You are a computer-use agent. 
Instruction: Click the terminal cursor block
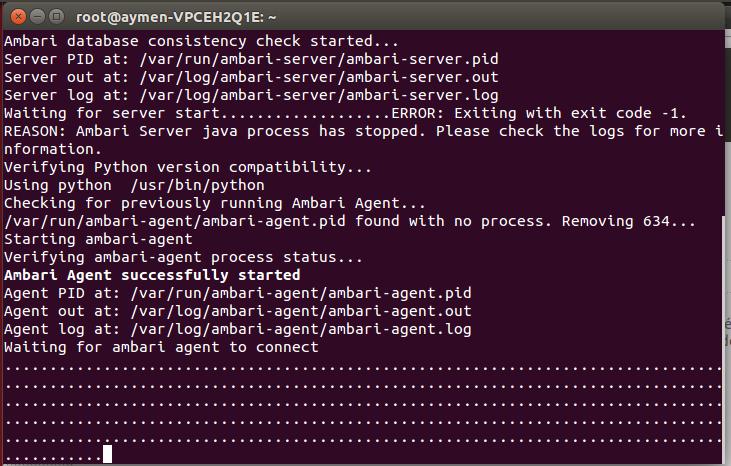point(107,455)
